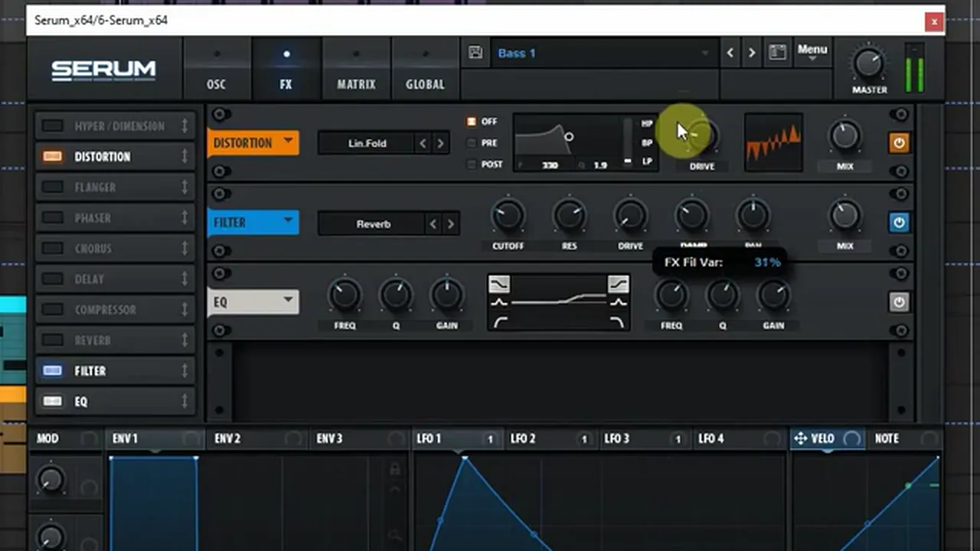This screenshot has height=551, width=980.
Task: Enable the Reverb effect in the rack
Action: [52, 341]
